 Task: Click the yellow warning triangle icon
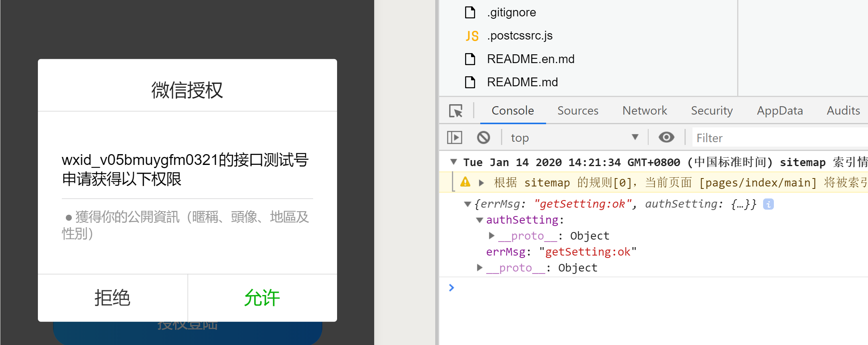click(x=465, y=182)
